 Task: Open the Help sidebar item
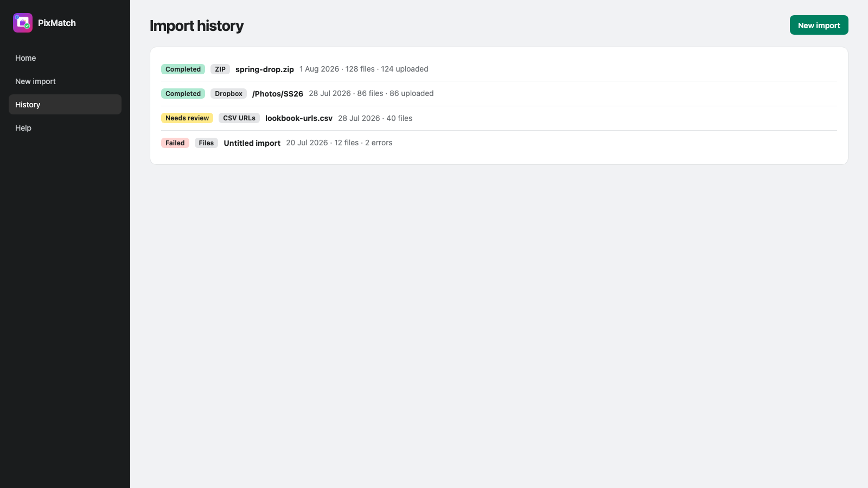(x=65, y=128)
